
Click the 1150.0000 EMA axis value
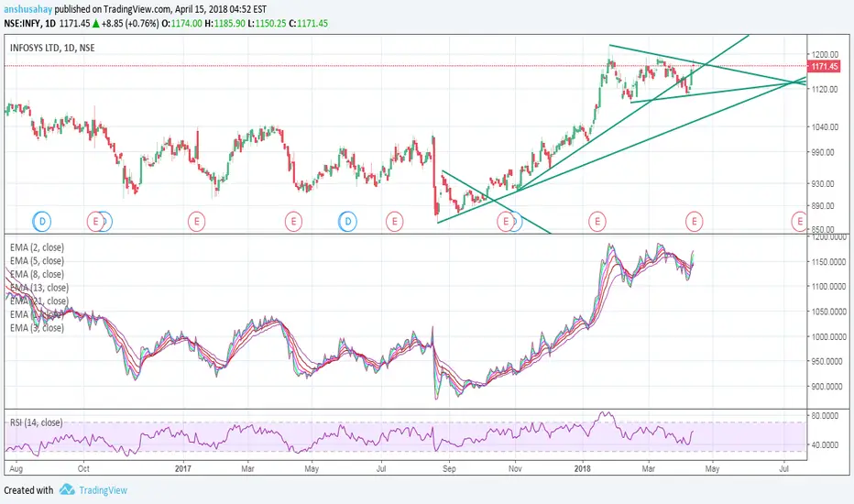point(829,261)
